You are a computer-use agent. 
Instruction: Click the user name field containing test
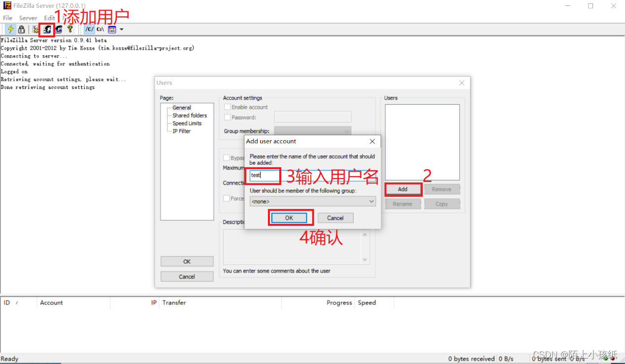(312, 175)
